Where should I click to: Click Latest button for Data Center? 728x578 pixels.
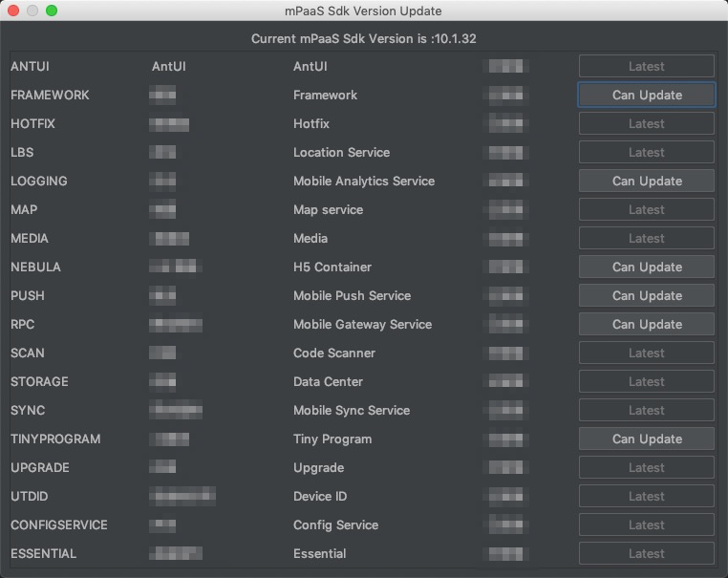[646, 381]
